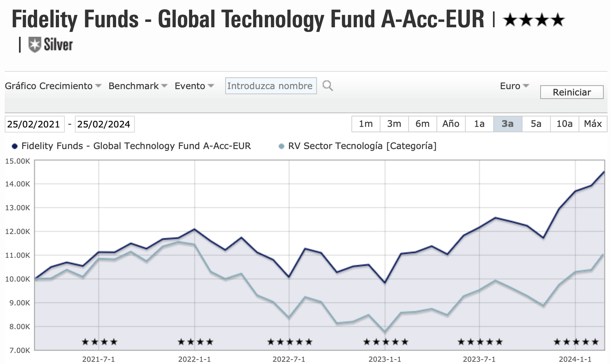The width and height of the screenshot is (611, 364).
Task: Click the Silver medalist badge icon
Action: (x=35, y=45)
